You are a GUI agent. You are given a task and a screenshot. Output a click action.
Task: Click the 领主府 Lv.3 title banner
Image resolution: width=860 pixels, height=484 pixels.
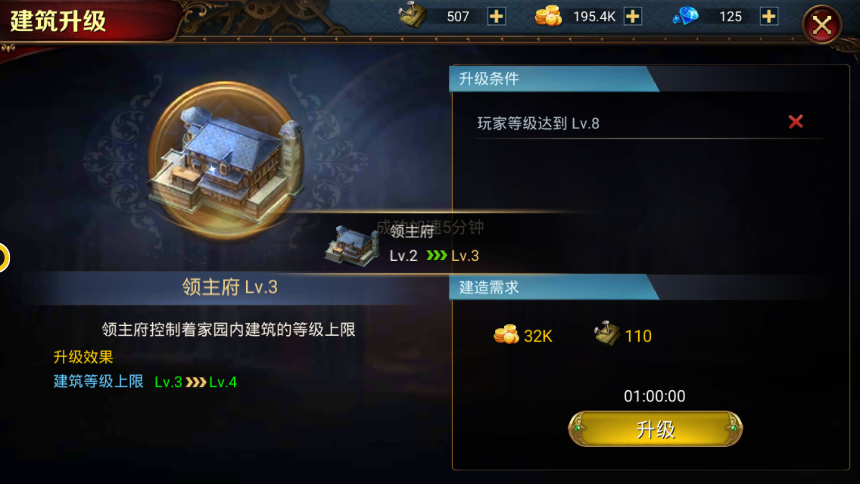pyautogui.click(x=230, y=287)
